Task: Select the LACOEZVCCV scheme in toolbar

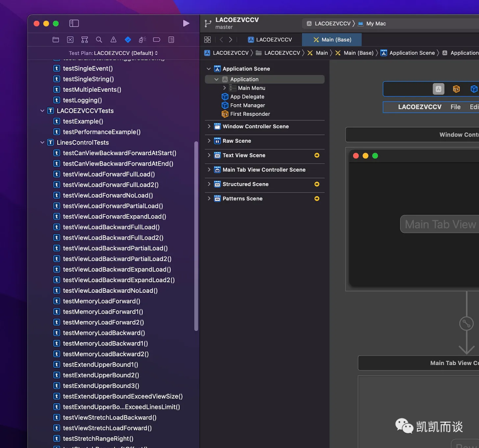Action: (329, 24)
